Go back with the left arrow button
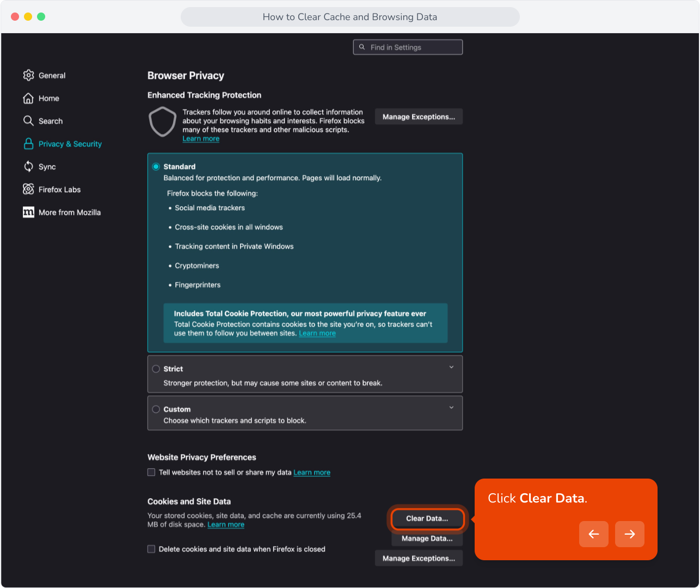700x588 pixels. 594,534
